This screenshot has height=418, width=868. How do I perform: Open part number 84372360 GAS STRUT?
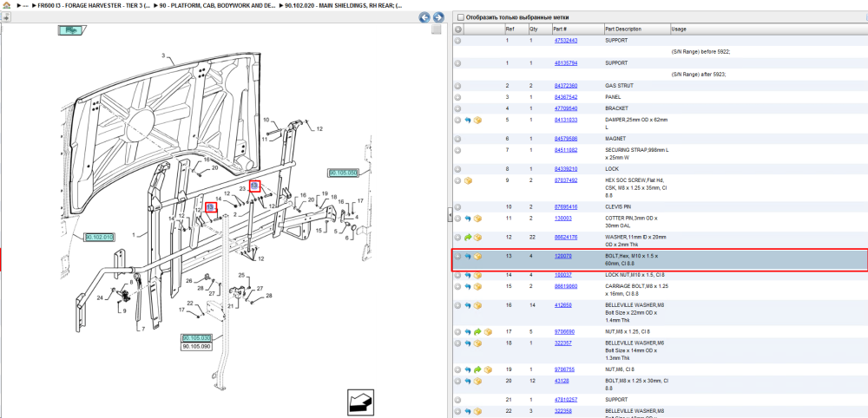point(566,86)
